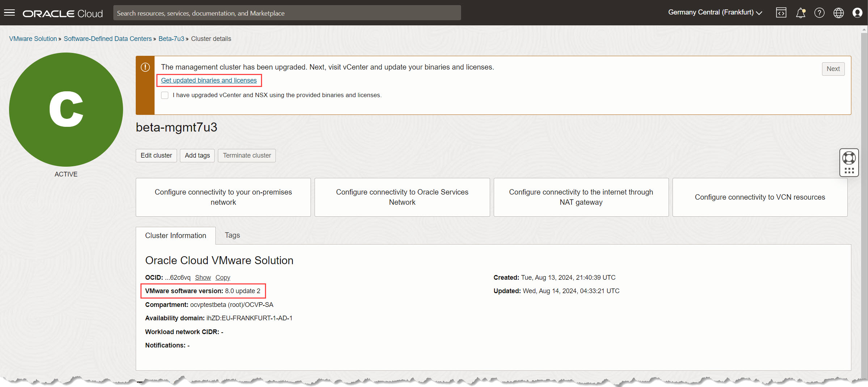Click the Edit cluster button
This screenshot has width=868, height=387.
click(x=156, y=155)
